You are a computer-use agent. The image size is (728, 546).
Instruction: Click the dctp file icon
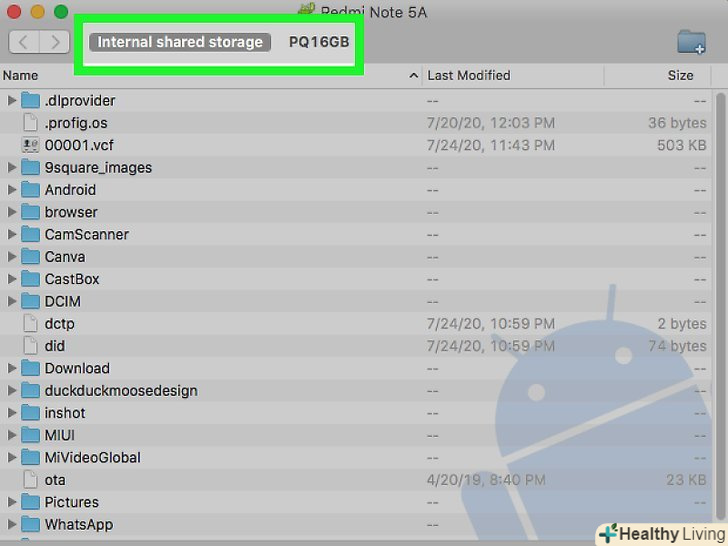point(31,323)
